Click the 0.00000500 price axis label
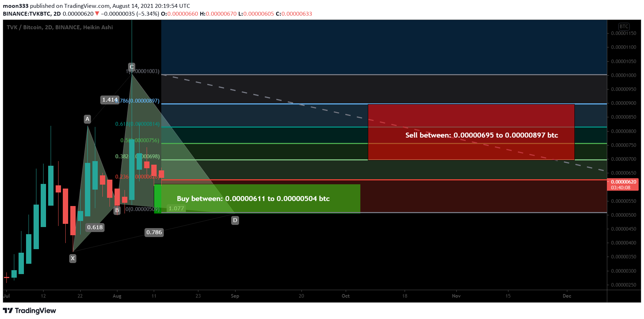644x319 pixels. pos(624,215)
